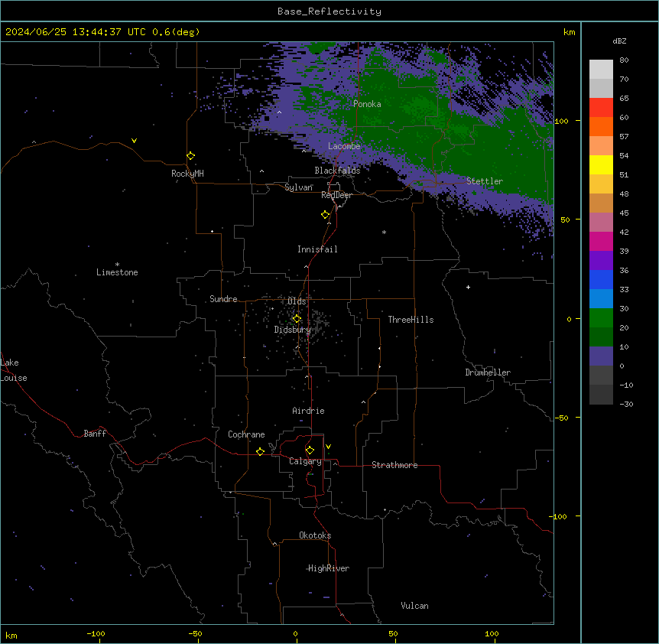This screenshot has width=659, height=644.
Task: Click the dBZ legend heading
Action: click(x=619, y=41)
